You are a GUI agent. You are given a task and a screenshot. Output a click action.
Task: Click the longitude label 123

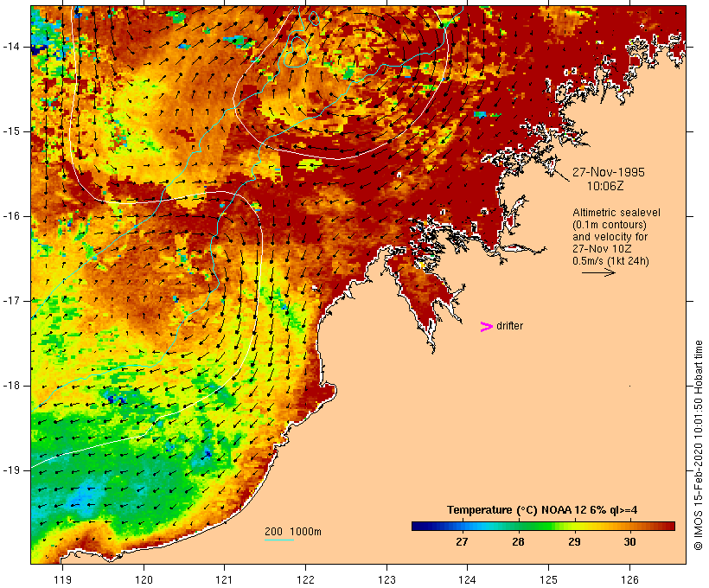point(386,579)
